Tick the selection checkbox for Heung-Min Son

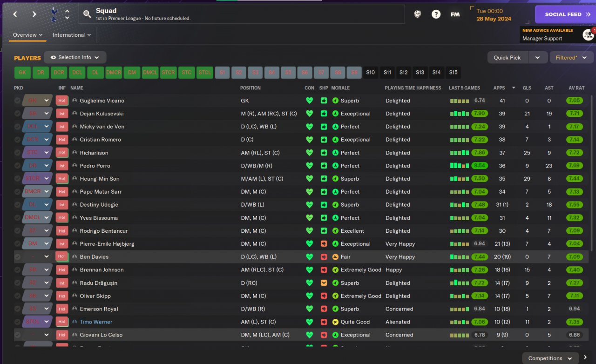click(17, 179)
